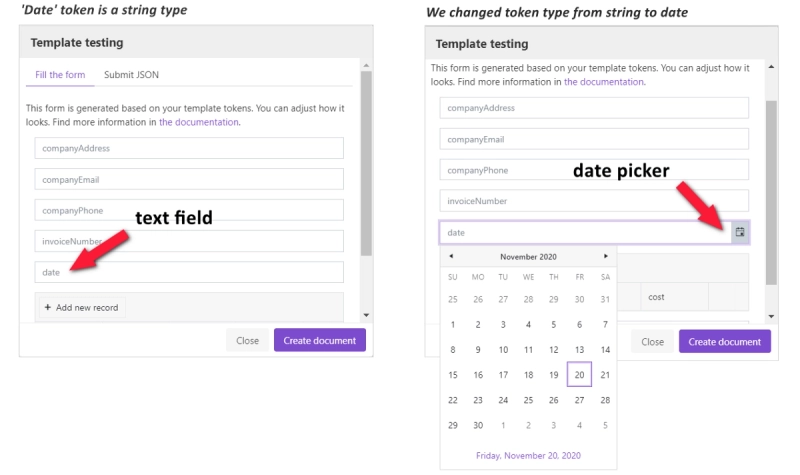Open the calendar icon in date field
The height and width of the screenshot is (475, 800).
(x=739, y=233)
